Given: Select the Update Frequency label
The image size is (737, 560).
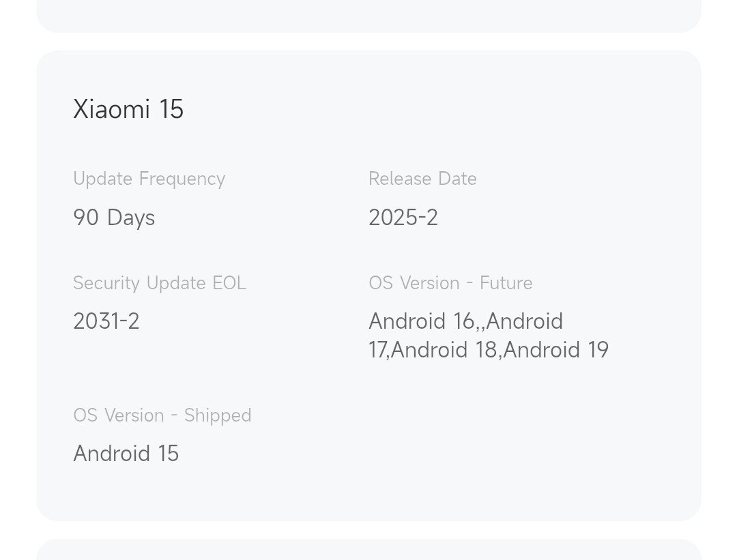Looking at the screenshot, I should click(149, 179).
